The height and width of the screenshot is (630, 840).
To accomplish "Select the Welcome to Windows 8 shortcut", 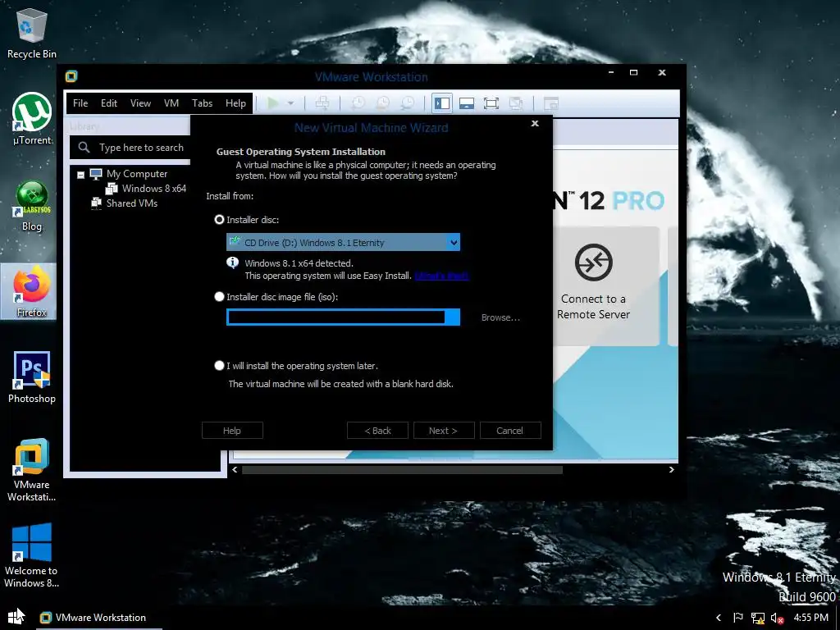I will (x=32, y=556).
